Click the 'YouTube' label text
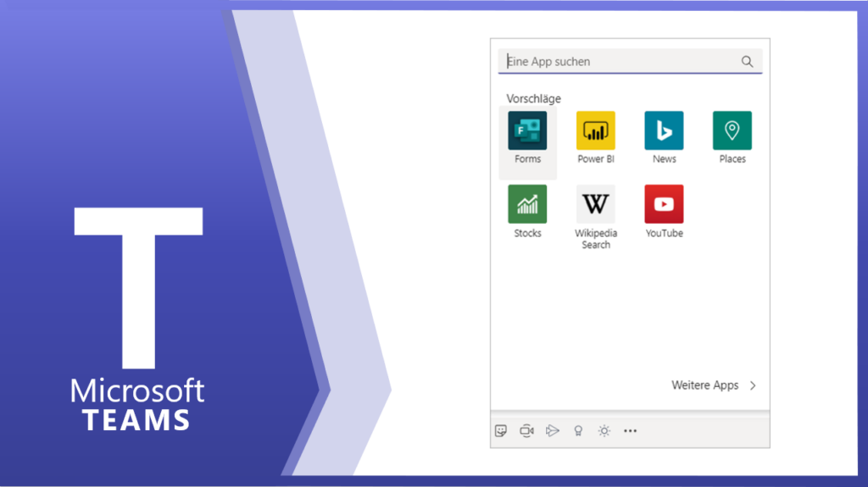Screen dimensions: 868x487 coord(665,233)
